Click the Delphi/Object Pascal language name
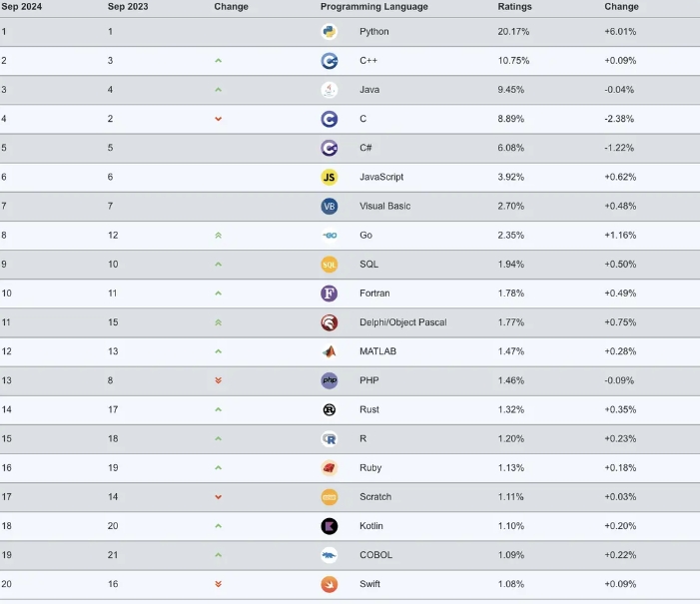This screenshot has width=700, height=604. (x=402, y=322)
